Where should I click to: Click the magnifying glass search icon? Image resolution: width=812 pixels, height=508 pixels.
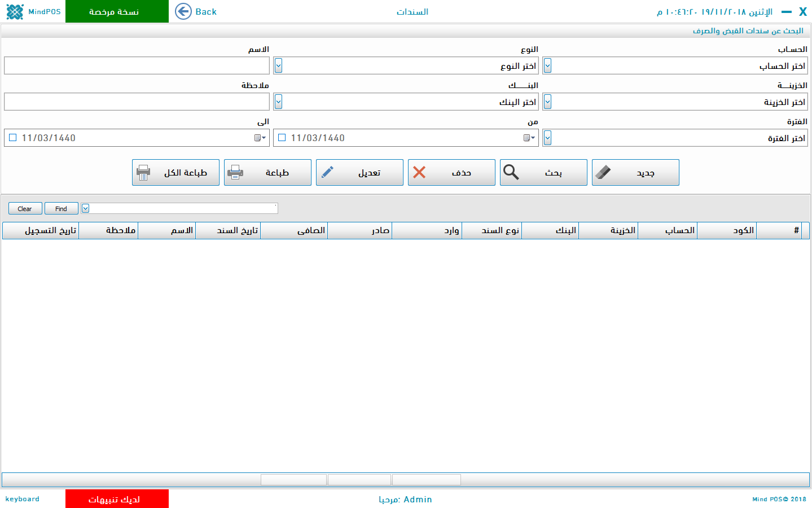tap(511, 172)
